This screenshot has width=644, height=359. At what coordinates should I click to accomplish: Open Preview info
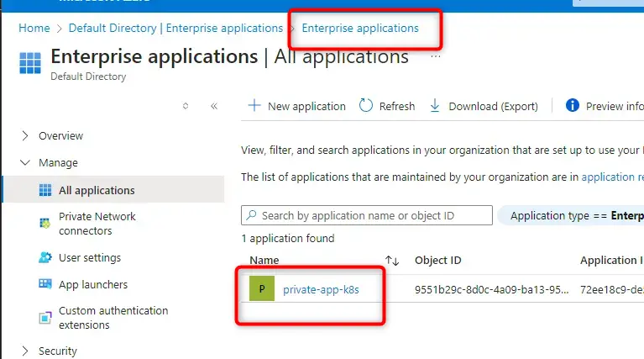click(615, 106)
